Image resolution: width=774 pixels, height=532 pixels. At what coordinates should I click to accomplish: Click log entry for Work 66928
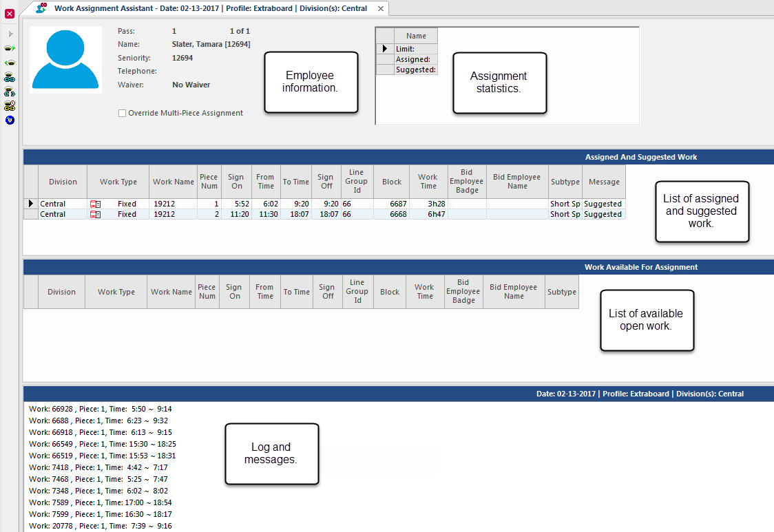tap(100, 409)
